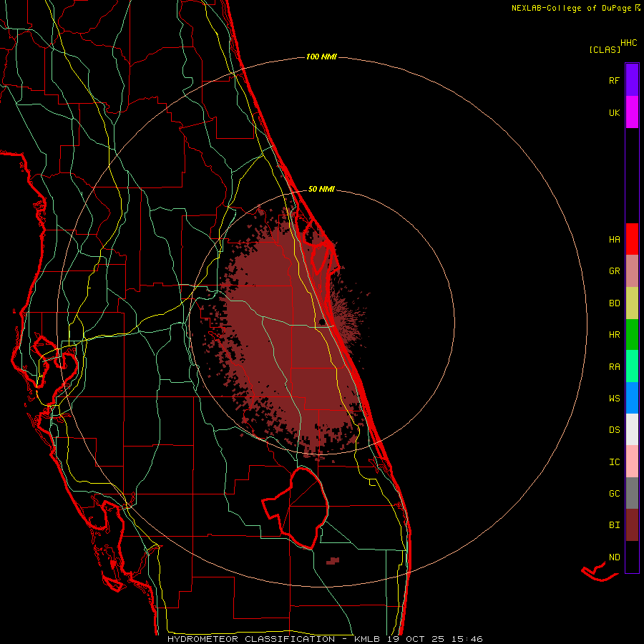Click the 50 NMI range ring label
The width and height of the screenshot is (644, 644).
point(321,189)
